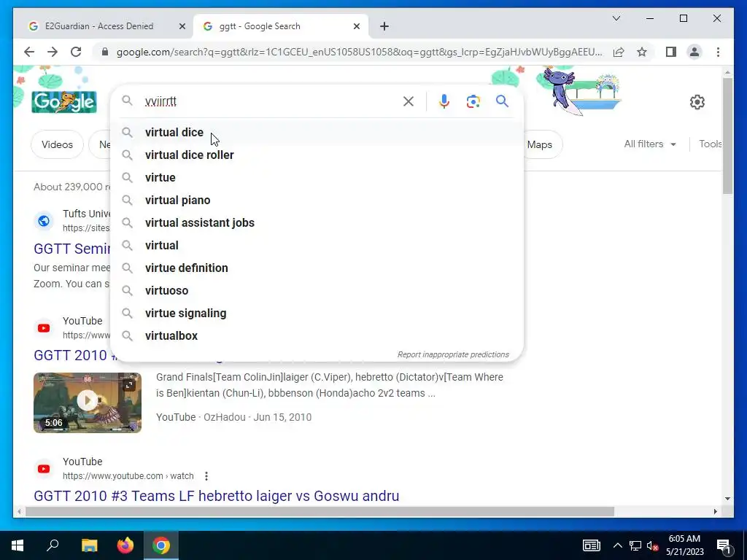Open Google quick settings gear
The image size is (747, 560).
click(x=697, y=102)
